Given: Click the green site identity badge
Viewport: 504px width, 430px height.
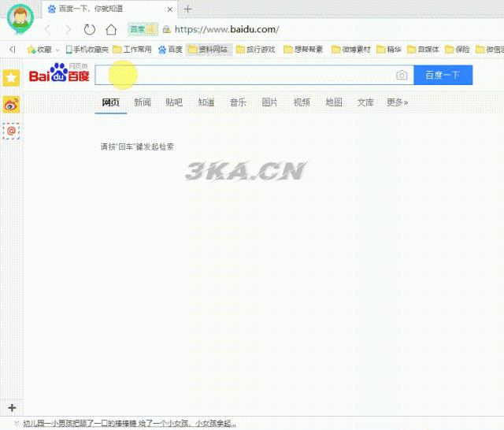Looking at the screenshot, I should tap(143, 30).
